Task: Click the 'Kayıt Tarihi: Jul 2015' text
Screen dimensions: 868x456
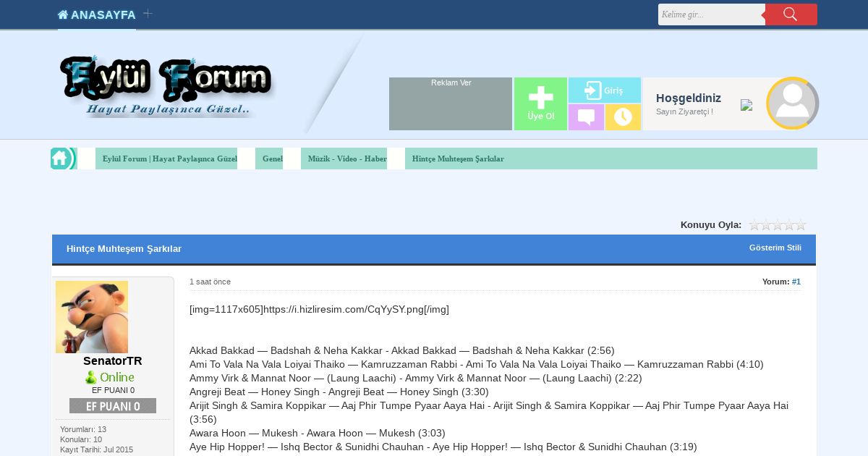Action: (97, 449)
